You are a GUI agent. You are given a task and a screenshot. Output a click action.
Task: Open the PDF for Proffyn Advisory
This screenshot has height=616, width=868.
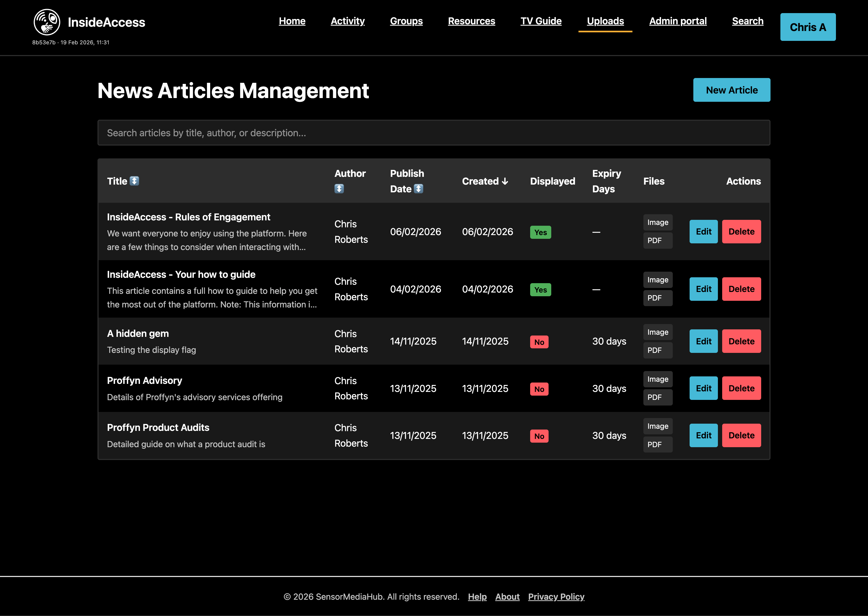tap(658, 397)
